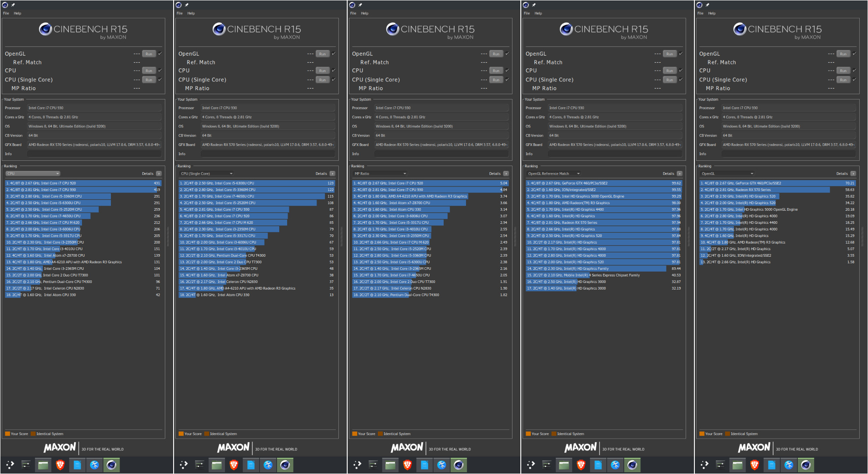Click the Info field in the CPU-ranking window
The width and height of the screenshot is (868, 474).
[94, 154]
